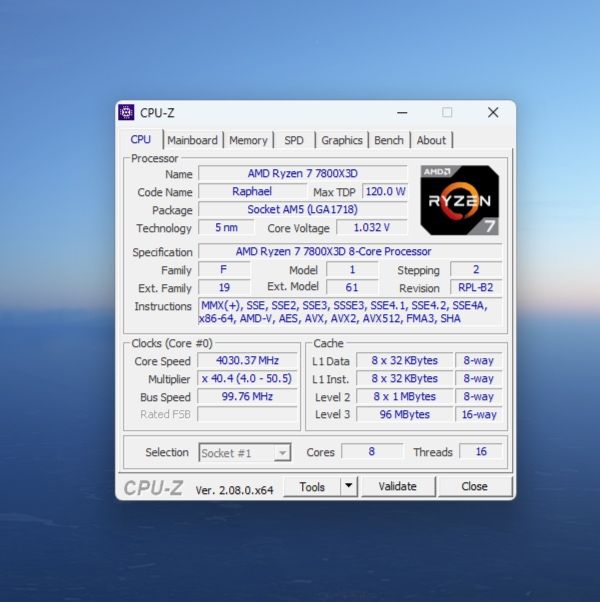Click the AMD Ryzen 7 processor logo

point(460,200)
